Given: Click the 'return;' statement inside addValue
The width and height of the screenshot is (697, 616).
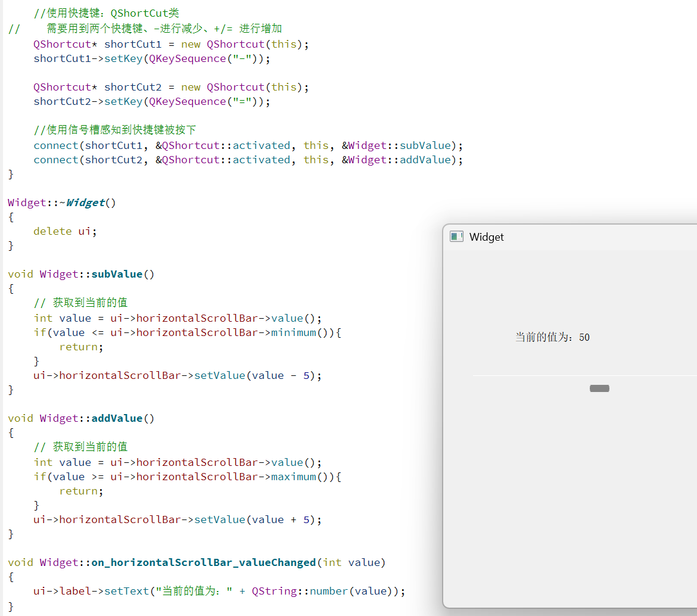Looking at the screenshot, I should coord(82,491).
